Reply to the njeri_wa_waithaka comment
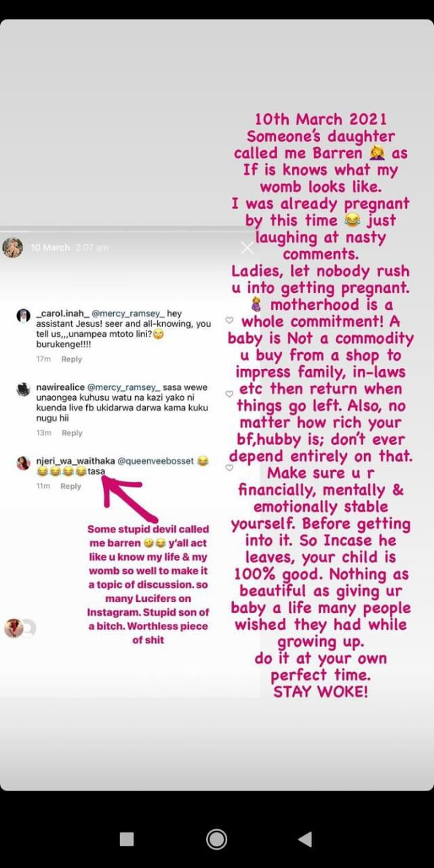Image resolution: width=434 pixels, height=868 pixels. tap(71, 486)
